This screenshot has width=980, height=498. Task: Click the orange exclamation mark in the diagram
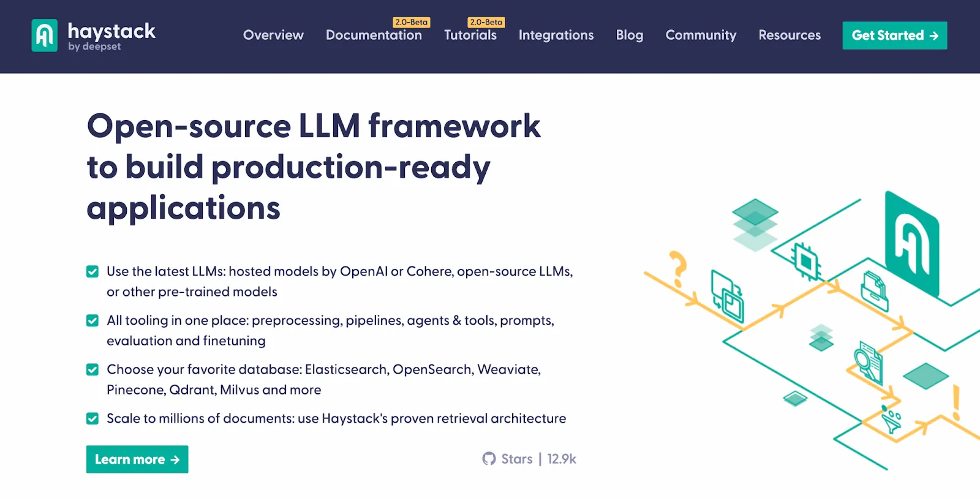pos(956,402)
